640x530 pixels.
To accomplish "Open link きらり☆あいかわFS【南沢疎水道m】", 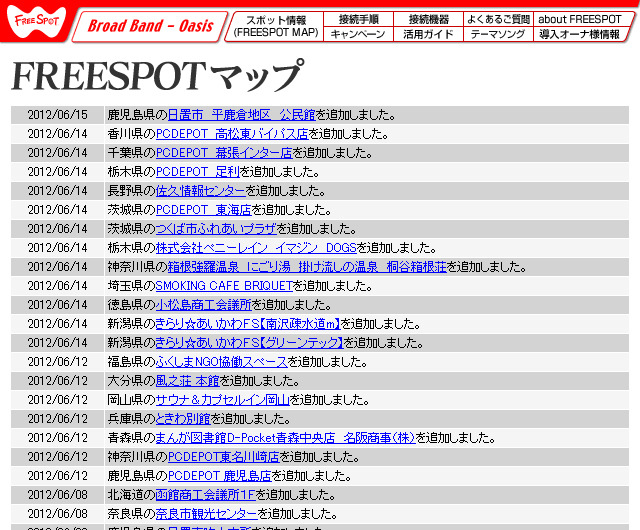I will point(248,324).
